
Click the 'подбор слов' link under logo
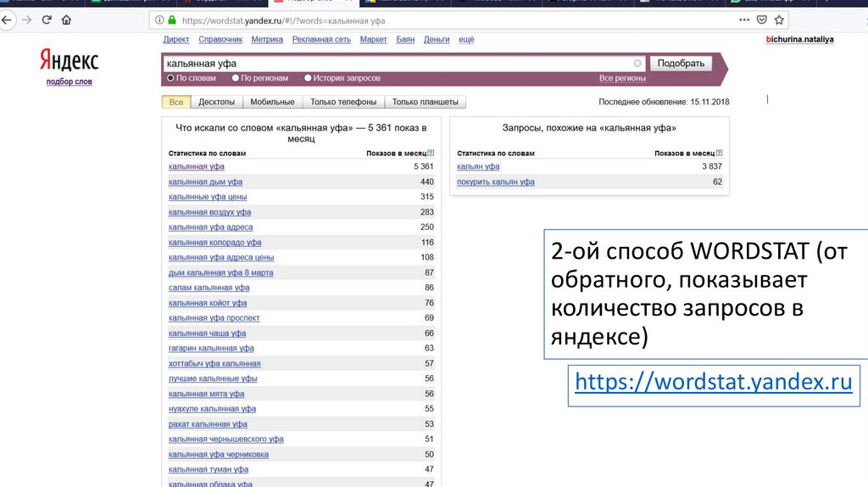(x=70, y=81)
